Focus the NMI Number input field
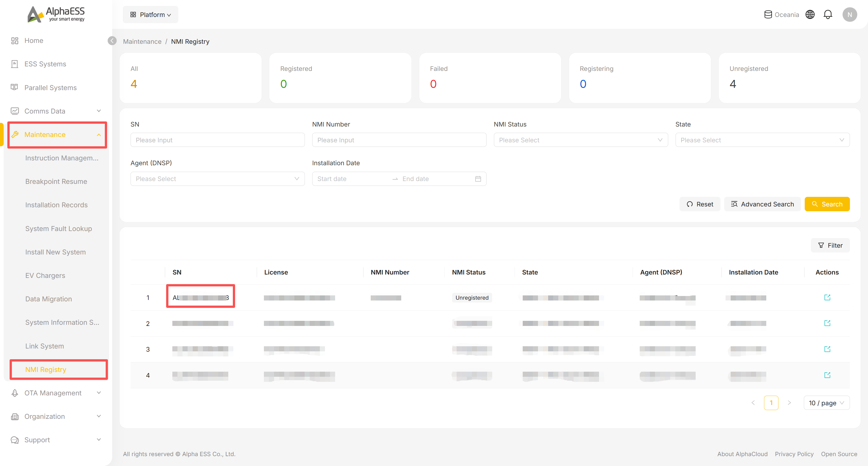This screenshot has width=868, height=466. pyautogui.click(x=399, y=140)
